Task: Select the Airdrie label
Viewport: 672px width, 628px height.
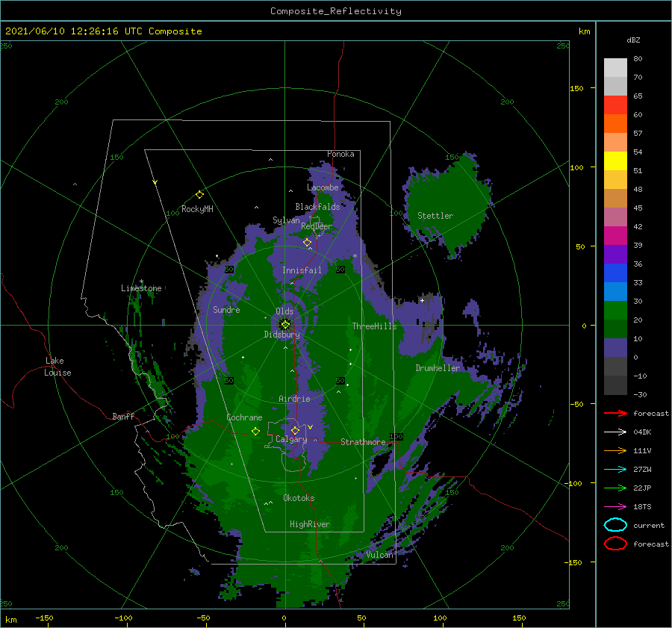Action: pos(294,399)
